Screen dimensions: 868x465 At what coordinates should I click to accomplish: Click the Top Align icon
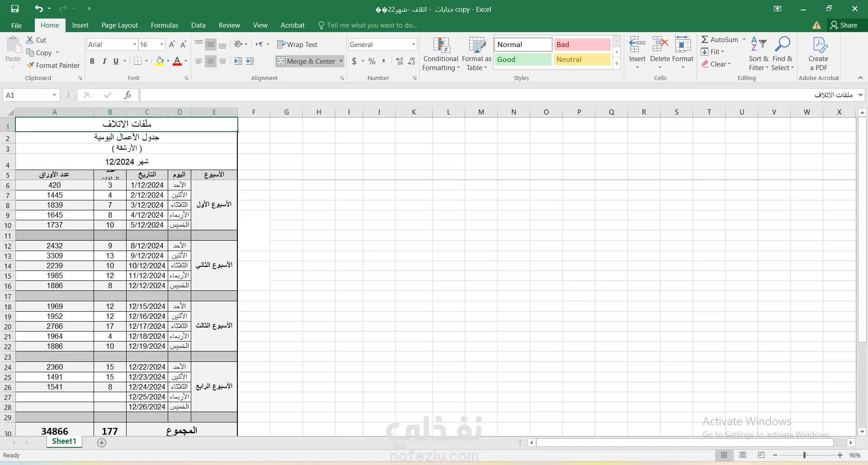tap(199, 44)
